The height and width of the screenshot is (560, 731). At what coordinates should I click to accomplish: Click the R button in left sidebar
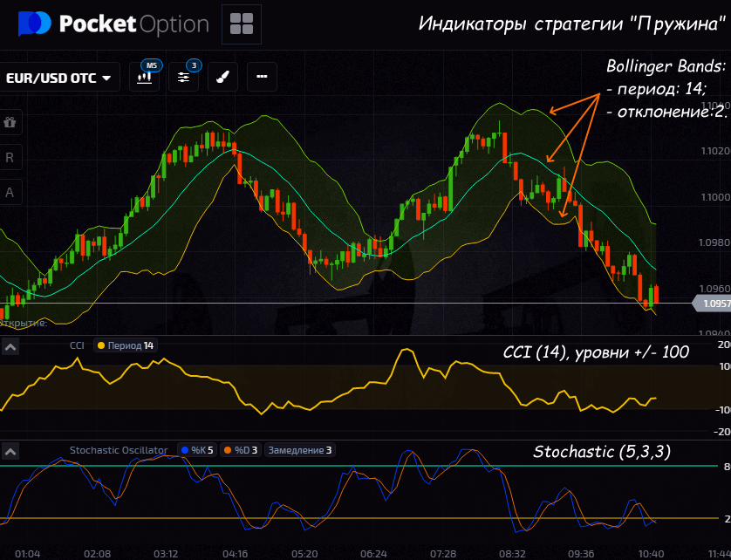click(10, 158)
